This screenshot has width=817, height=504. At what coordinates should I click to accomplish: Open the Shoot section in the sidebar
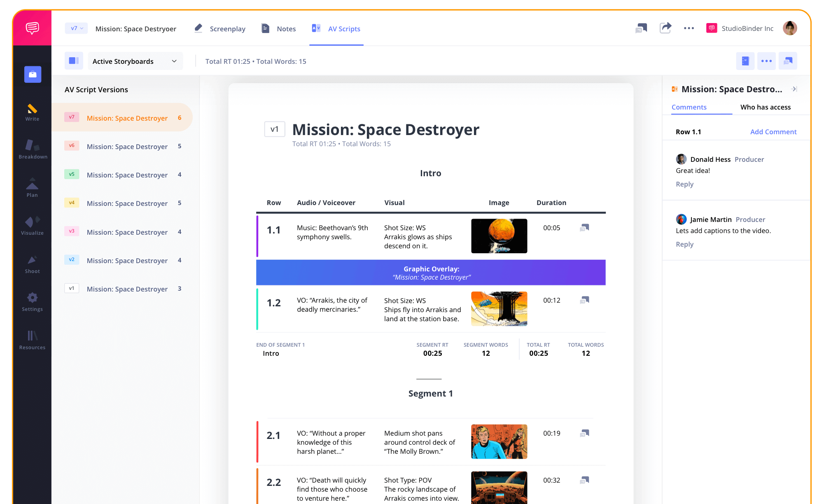coord(32,264)
